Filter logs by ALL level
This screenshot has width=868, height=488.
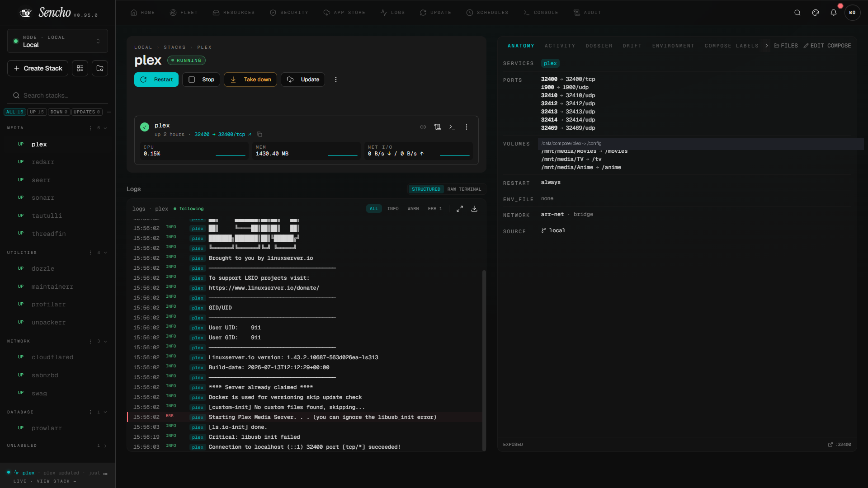coord(374,209)
